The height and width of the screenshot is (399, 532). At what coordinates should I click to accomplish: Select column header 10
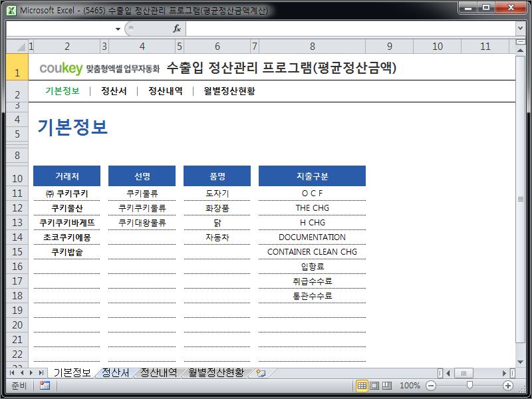[438, 46]
